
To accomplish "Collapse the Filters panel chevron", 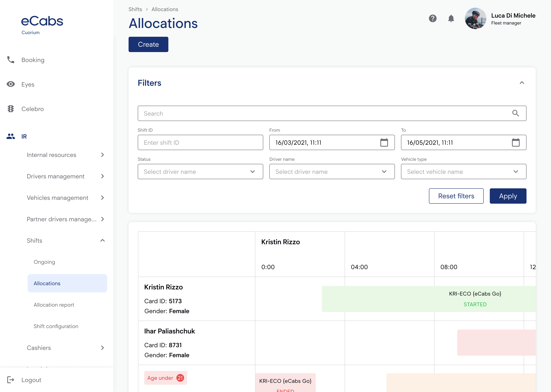I will 522,83.
